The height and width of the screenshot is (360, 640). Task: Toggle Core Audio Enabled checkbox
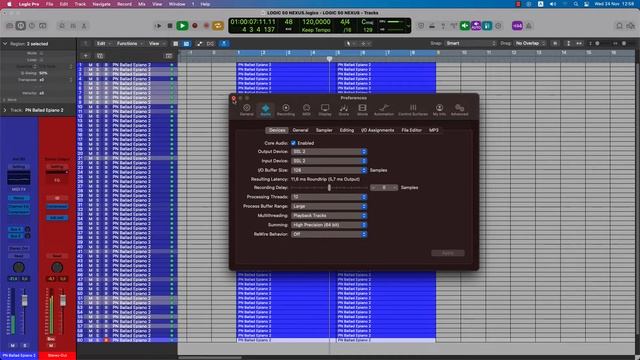click(293, 143)
